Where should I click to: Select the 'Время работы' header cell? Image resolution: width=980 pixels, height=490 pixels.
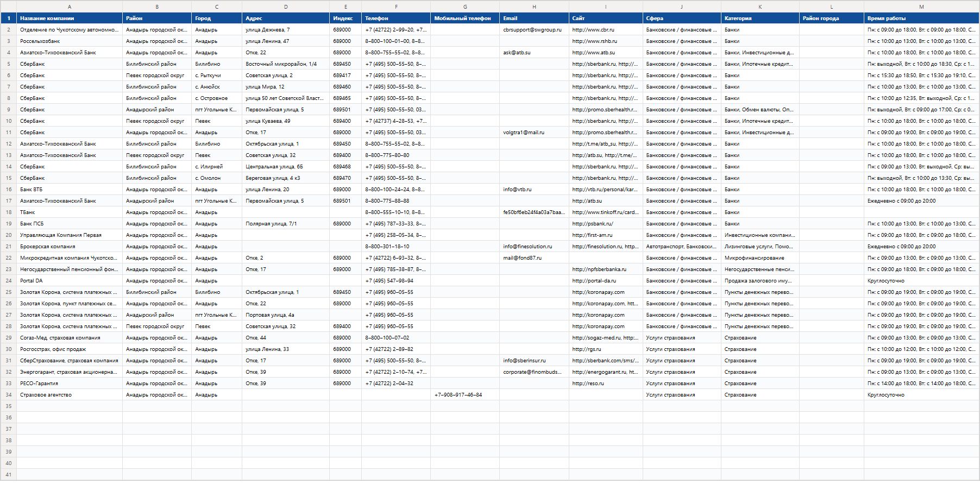point(921,18)
